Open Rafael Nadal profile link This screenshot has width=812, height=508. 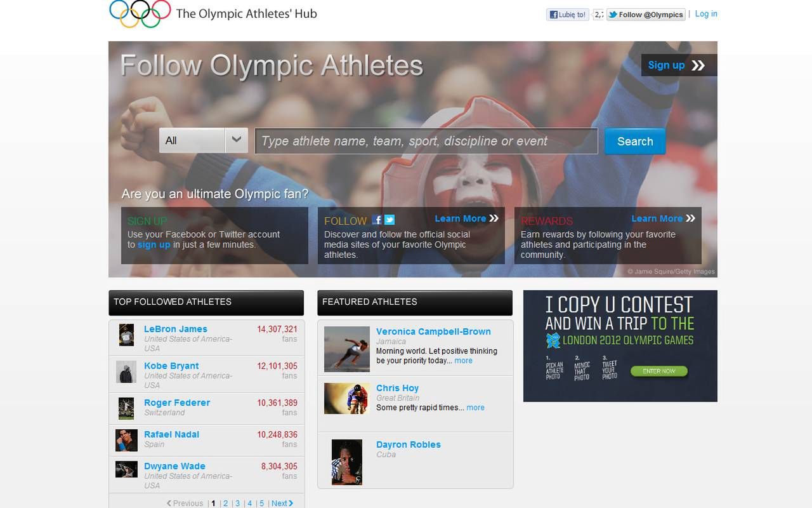(171, 434)
